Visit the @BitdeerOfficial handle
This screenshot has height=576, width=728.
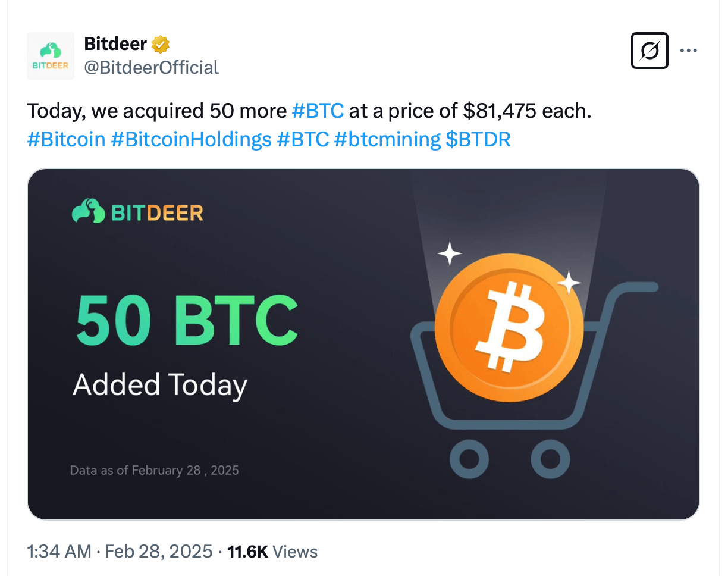tap(151, 67)
